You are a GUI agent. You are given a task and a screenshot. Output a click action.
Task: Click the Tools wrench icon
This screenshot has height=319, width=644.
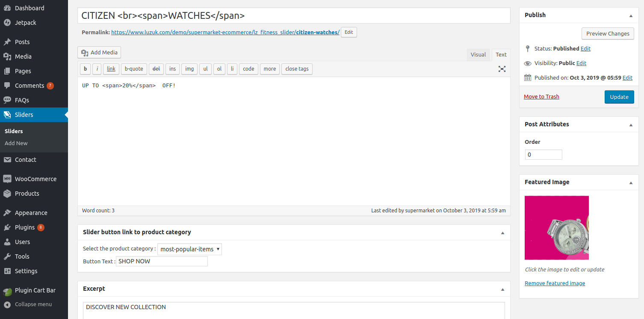(x=7, y=256)
